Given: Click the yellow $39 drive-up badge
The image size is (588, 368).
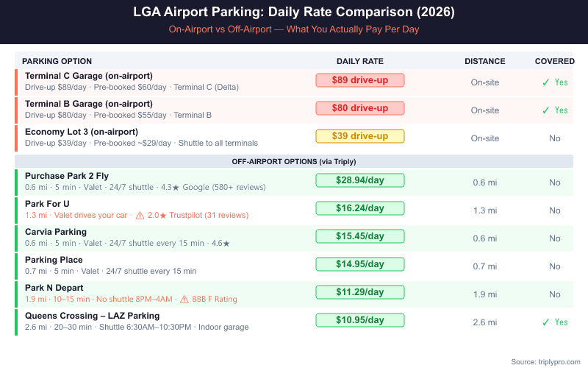Looking at the screenshot, I should tap(360, 136).
